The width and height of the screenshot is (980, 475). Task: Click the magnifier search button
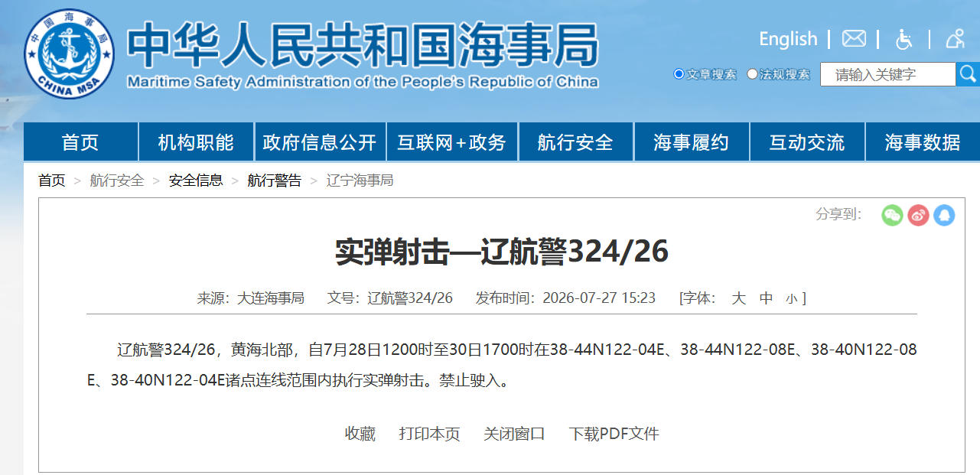[x=968, y=74]
